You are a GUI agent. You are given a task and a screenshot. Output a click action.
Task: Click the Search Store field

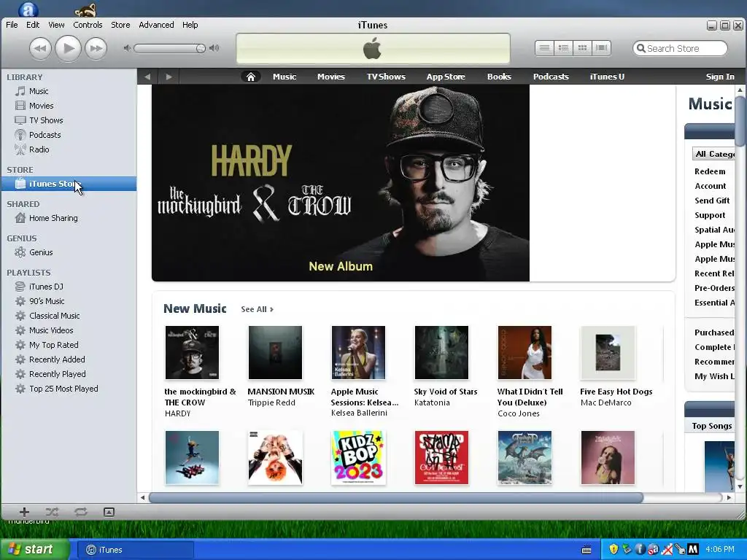(681, 49)
